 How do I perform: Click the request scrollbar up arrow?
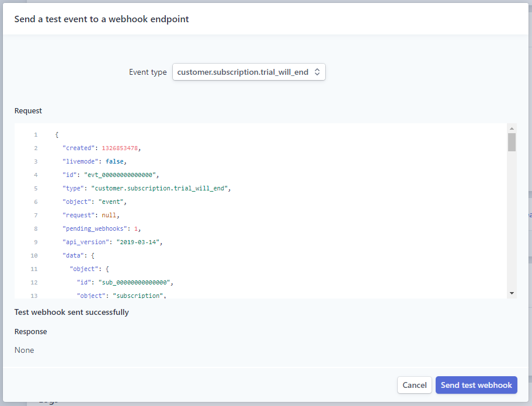click(x=512, y=128)
